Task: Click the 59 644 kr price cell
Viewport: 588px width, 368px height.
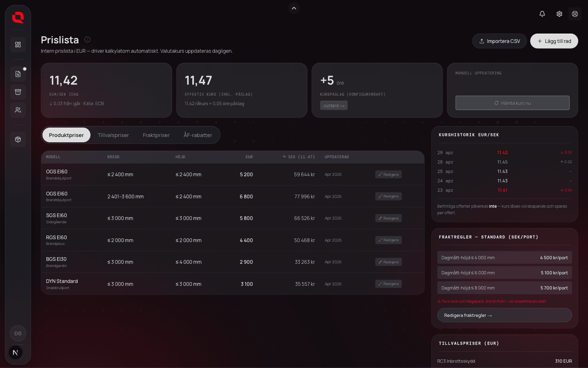Action: pyautogui.click(x=304, y=175)
